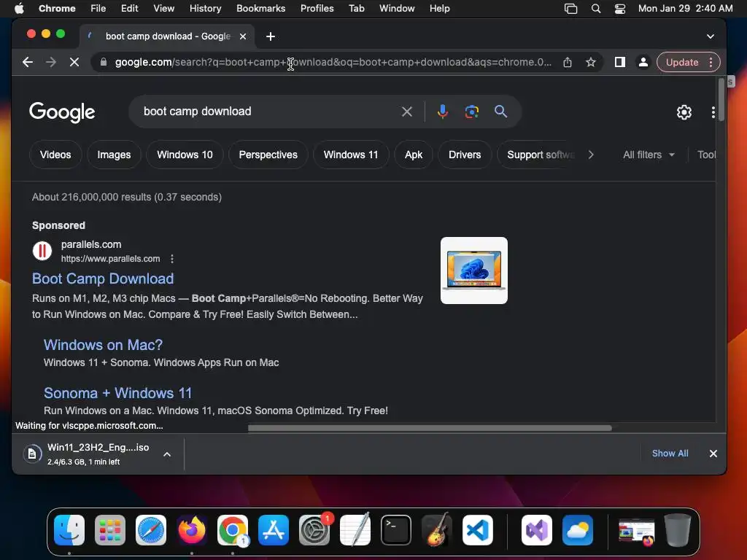The image size is (747, 560).
Task: Open the tab search dropdown chevron
Action: [x=711, y=36]
